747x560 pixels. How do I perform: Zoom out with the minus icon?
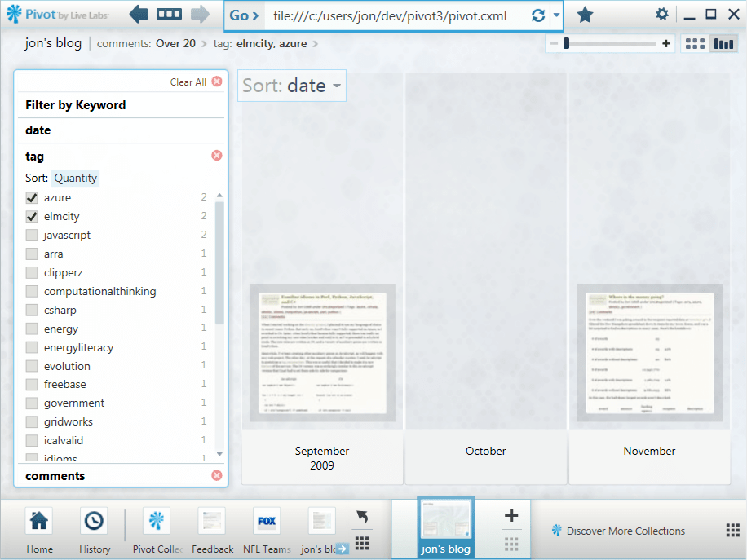(x=554, y=44)
